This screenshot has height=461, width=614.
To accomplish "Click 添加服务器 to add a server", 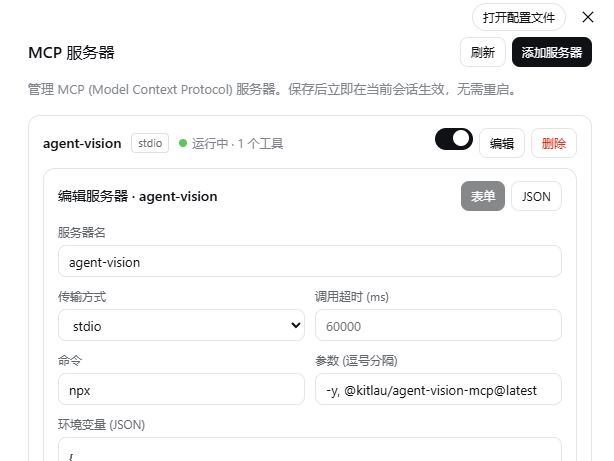I will tap(552, 52).
